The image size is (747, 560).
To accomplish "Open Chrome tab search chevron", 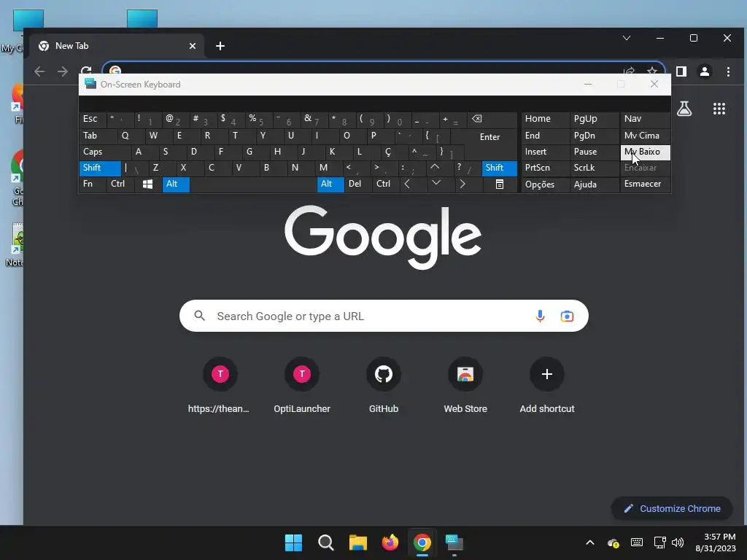I will pyautogui.click(x=627, y=38).
